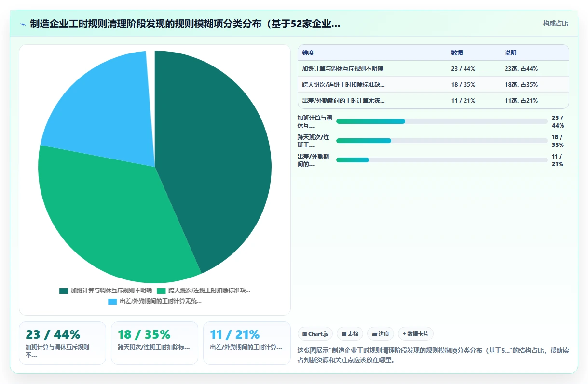Select table cell 出差/外勤期间的工时计算无统…
Screen dimensions: 588x384
click(x=343, y=101)
